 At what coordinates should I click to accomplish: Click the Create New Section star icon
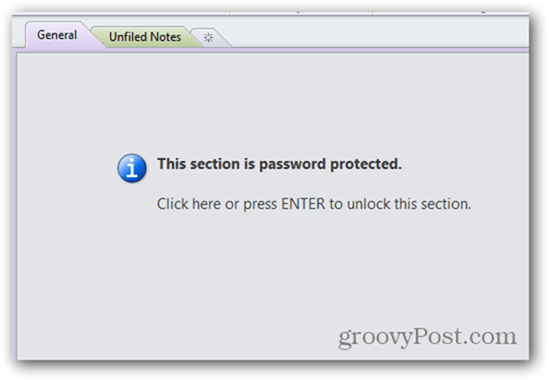pyautogui.click(x=208, y=37)
